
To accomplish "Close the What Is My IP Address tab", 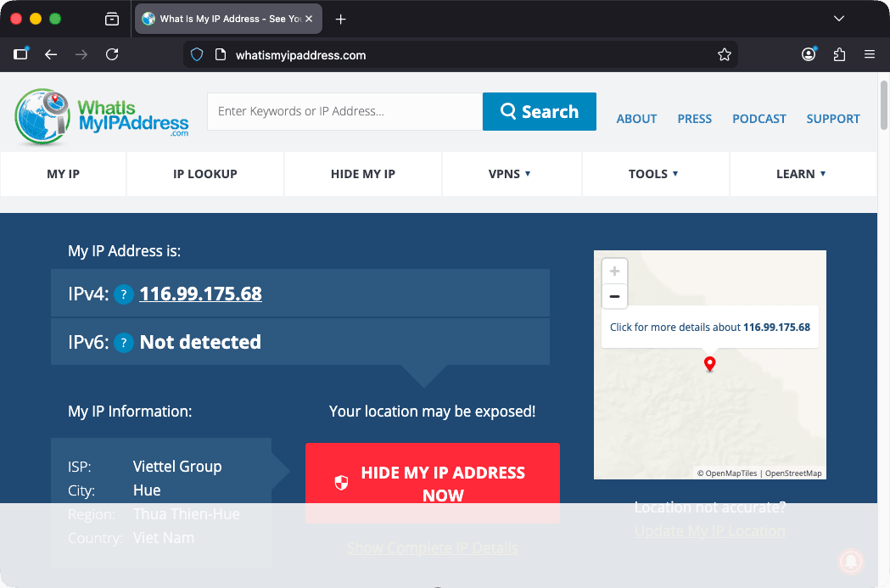I will tap(309, 19).
